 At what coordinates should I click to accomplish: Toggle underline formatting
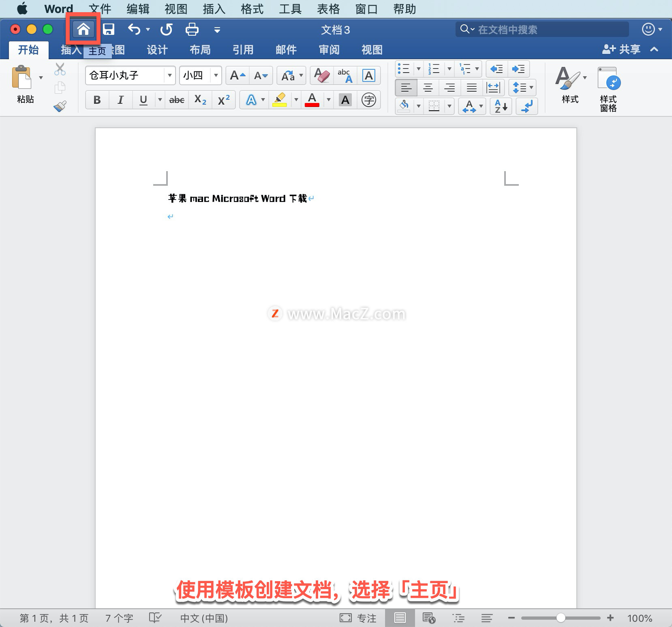[x=143, y=100]
